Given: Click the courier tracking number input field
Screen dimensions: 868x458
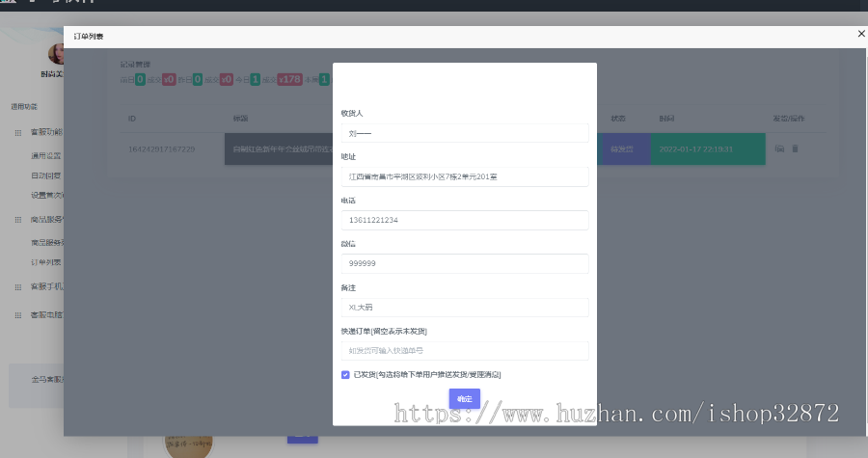Looking at the screenshot, I should click(x=465, y=351).
